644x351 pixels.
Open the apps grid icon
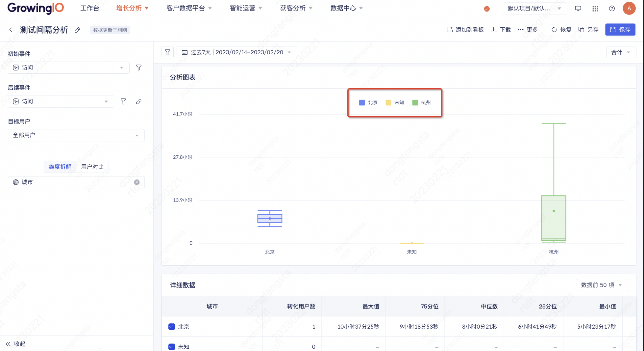coord(595,9)
